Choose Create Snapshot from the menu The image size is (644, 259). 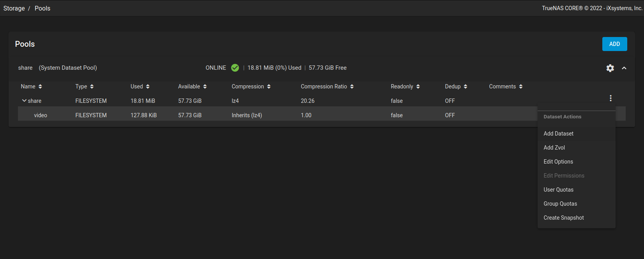pos(563,218)
